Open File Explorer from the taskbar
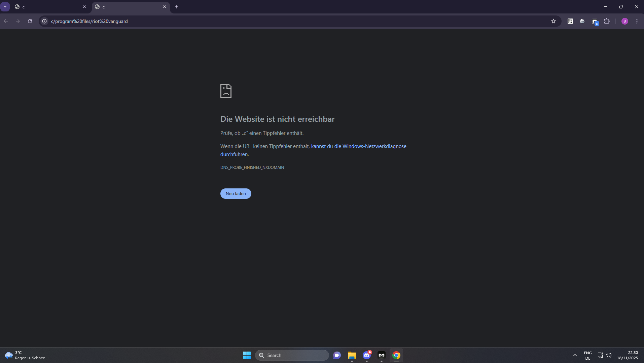 [x=352, y=355]
